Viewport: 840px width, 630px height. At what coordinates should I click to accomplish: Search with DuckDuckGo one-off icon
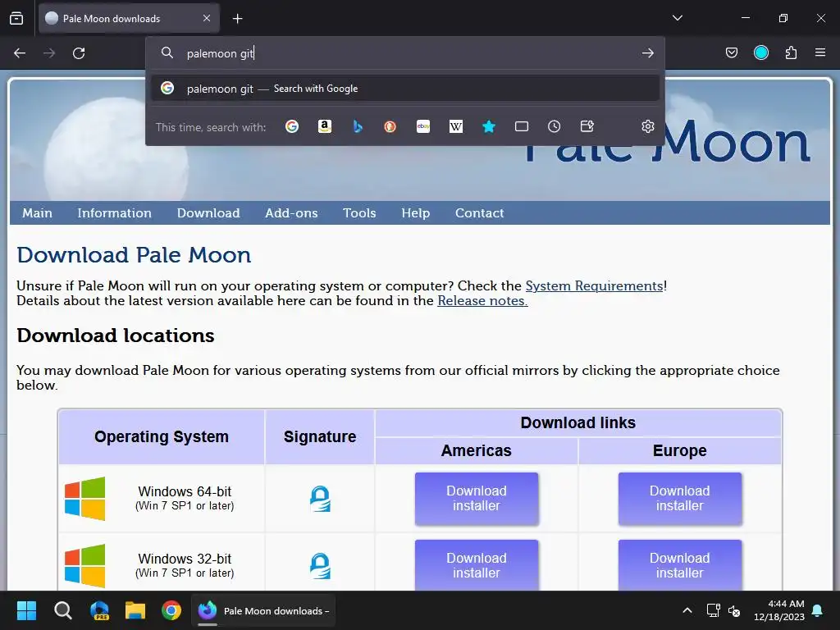[390, 126]
